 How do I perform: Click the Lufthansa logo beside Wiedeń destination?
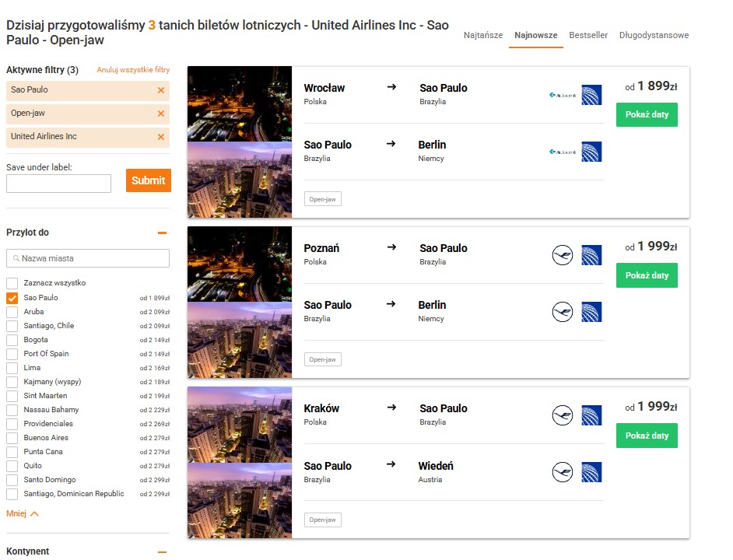click(x=563, y=472)
